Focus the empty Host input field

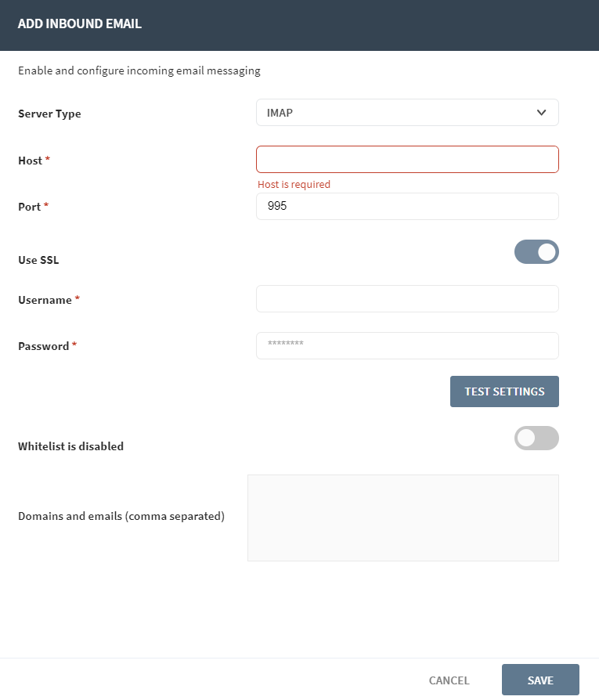[x=406, y=160]
